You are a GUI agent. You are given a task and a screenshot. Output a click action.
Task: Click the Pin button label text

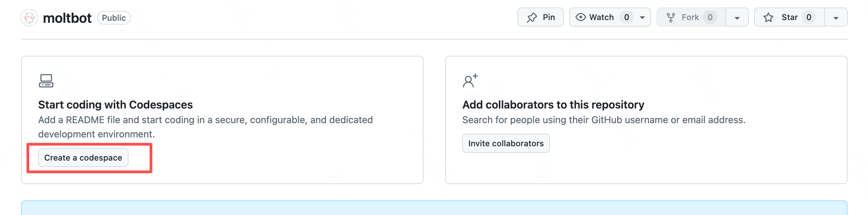coord(549,17)
